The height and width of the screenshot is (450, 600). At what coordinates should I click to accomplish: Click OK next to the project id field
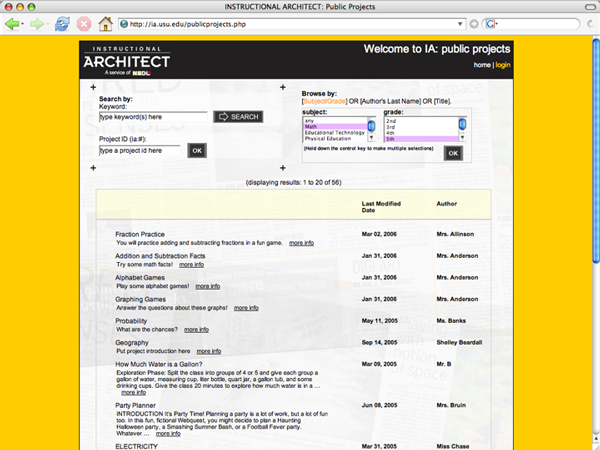point(197,151)
